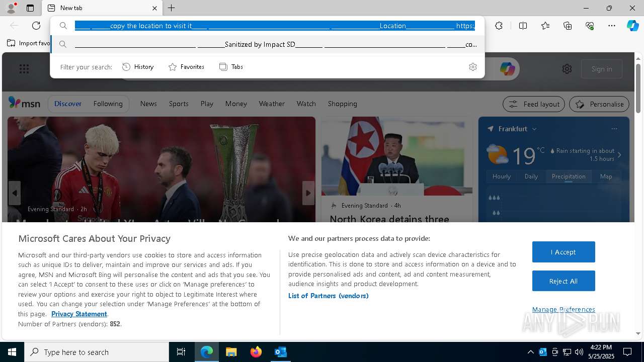Open the Copilot sidebar icon

[x=632, y=26]
